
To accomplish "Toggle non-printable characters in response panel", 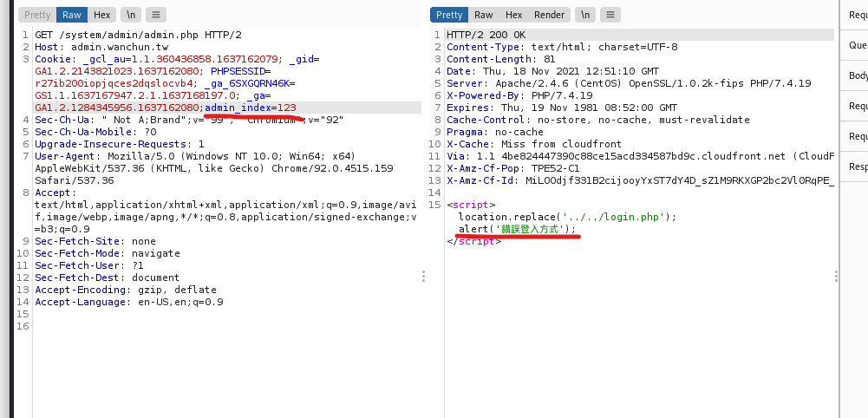I will click(585, 15).
